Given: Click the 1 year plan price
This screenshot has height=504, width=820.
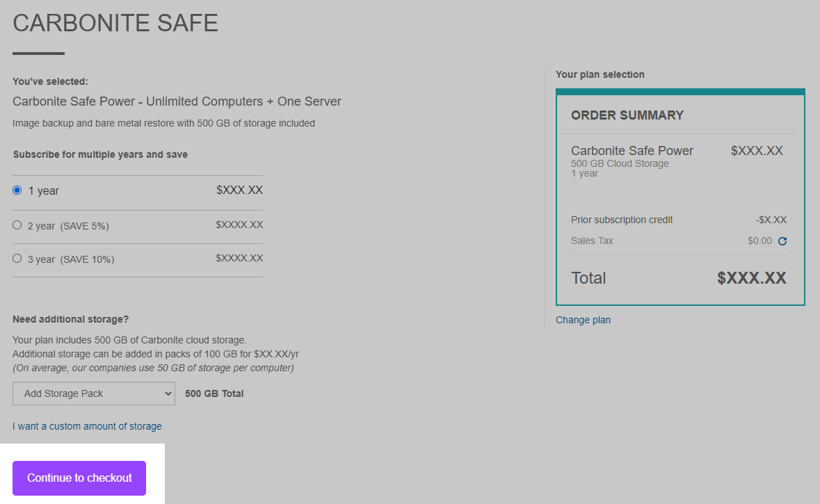Looking at the screenshot, I should coord(239,190).
